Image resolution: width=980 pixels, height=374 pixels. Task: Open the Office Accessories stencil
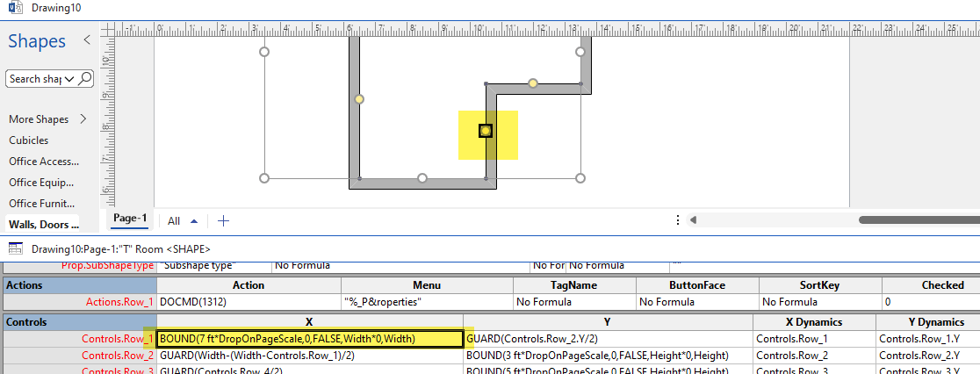click(x=44, y=161)
